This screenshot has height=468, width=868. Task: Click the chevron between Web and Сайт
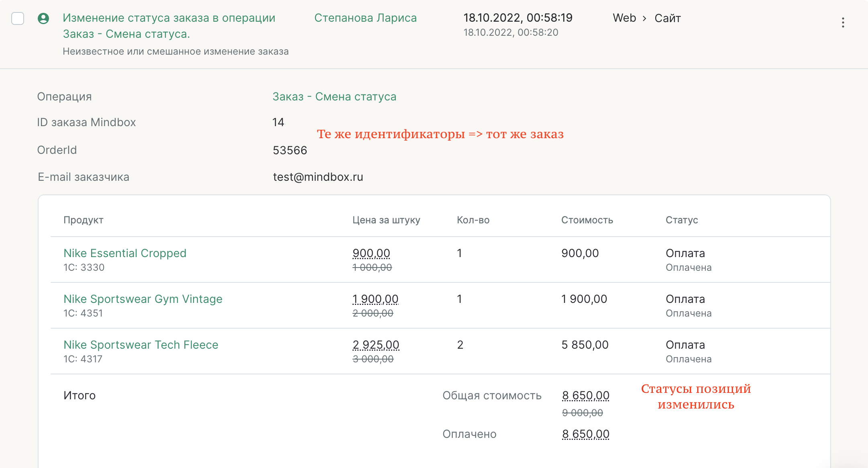(644, 18)
